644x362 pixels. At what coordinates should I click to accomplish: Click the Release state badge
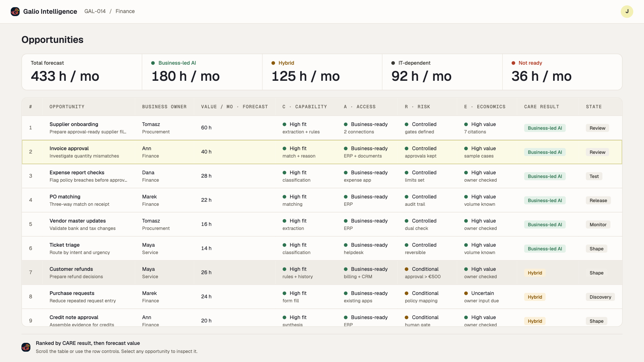598,200
